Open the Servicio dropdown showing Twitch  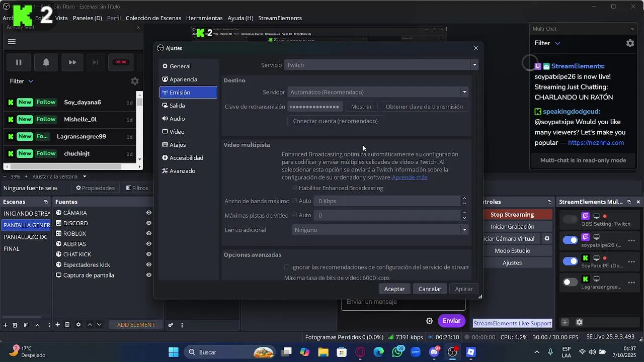tap(381, 65)
